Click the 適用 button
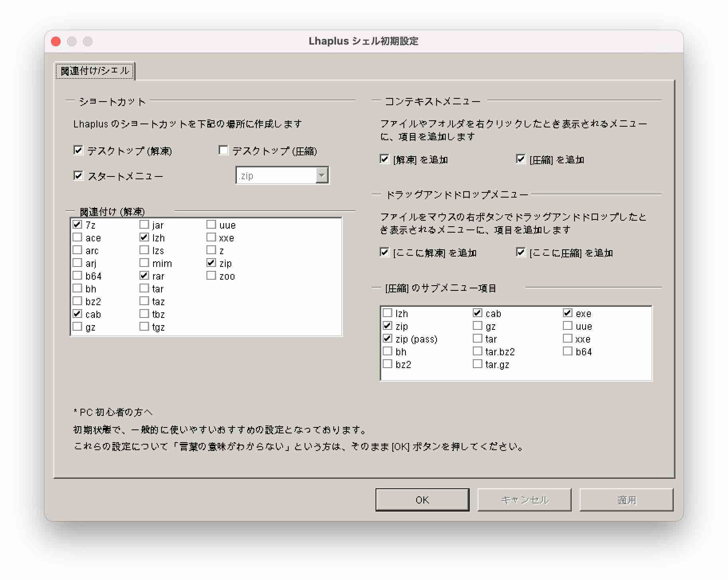Screen dimensions: 728x580 pyautogui.click(x=626, y=500)
